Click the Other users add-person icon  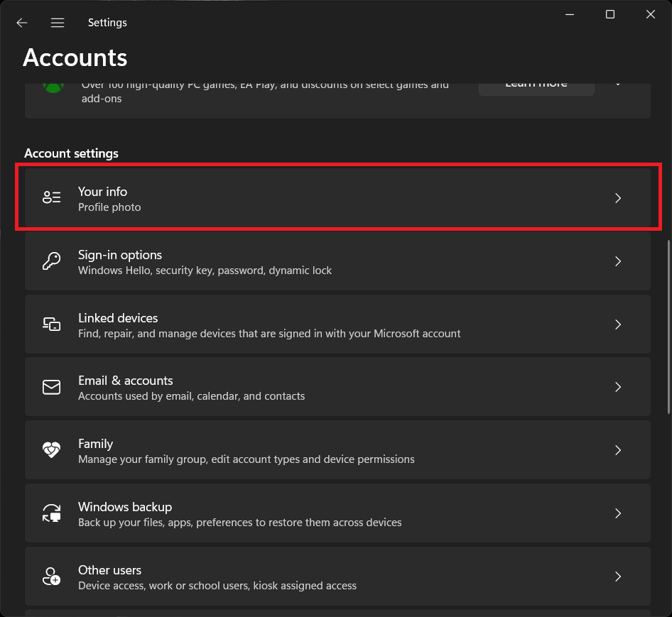point(51,577)
